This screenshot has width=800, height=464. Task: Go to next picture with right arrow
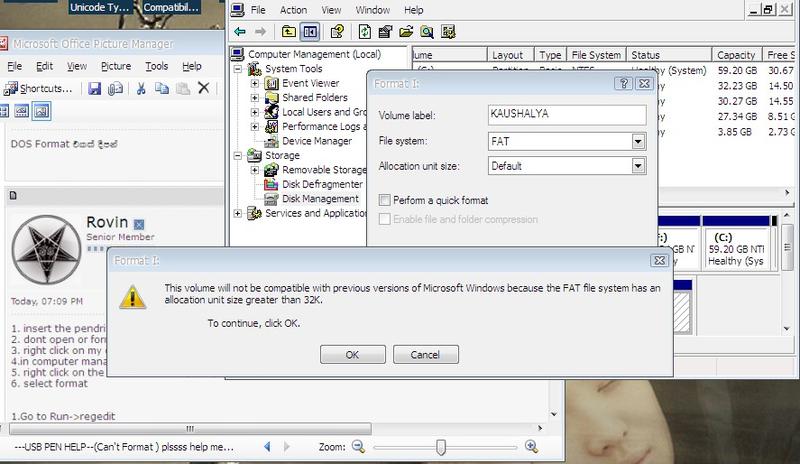286,447
